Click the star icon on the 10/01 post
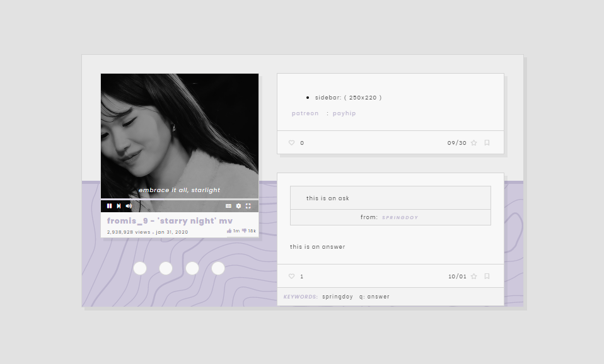 pos(473,276)
